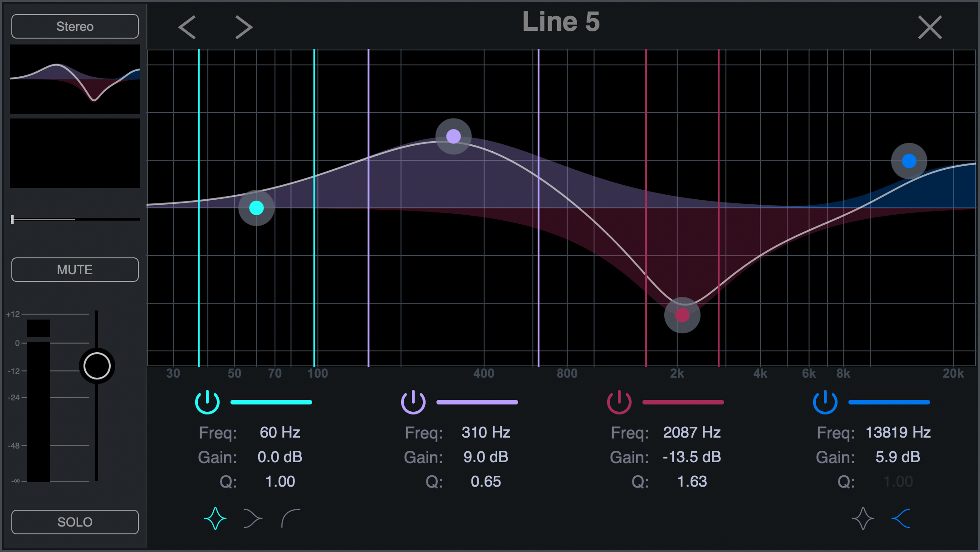Go to next channel arrow
980x552 pixels.
[x=244, y=27]
